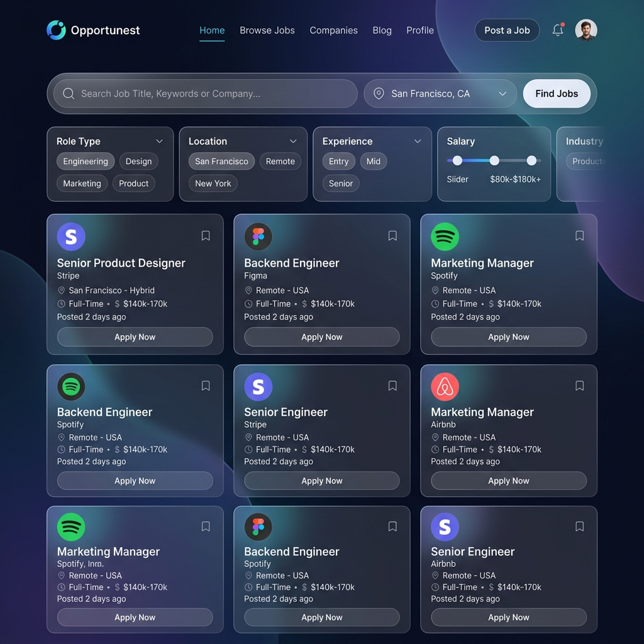
Task: Click the Figma logo on bottom-row Backend Engineer card
Action: click(258, 527)
